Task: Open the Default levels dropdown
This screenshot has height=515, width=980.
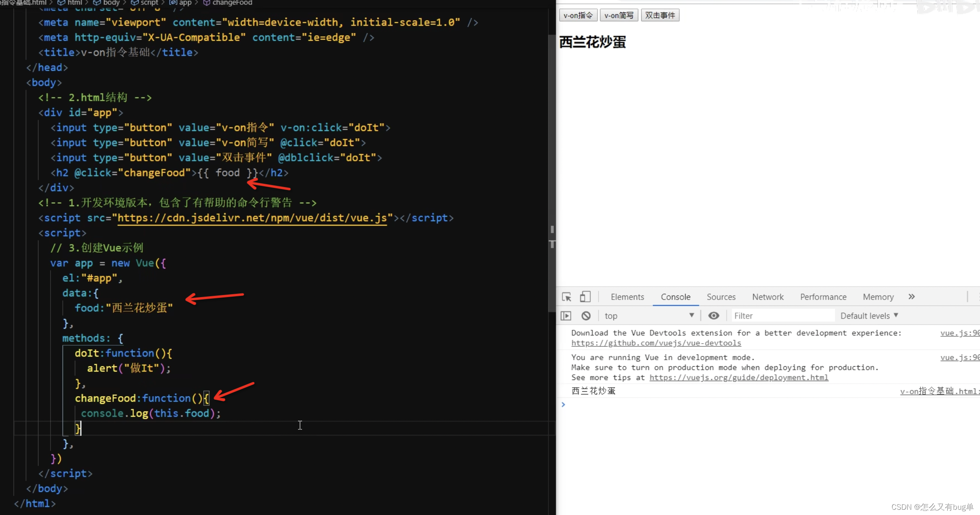Action: coord(869,316)
